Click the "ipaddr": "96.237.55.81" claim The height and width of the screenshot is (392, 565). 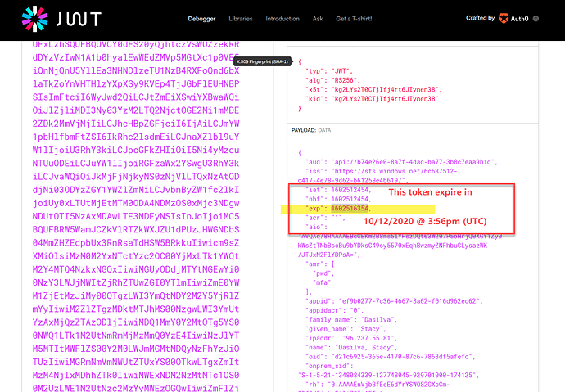point(351,338)
